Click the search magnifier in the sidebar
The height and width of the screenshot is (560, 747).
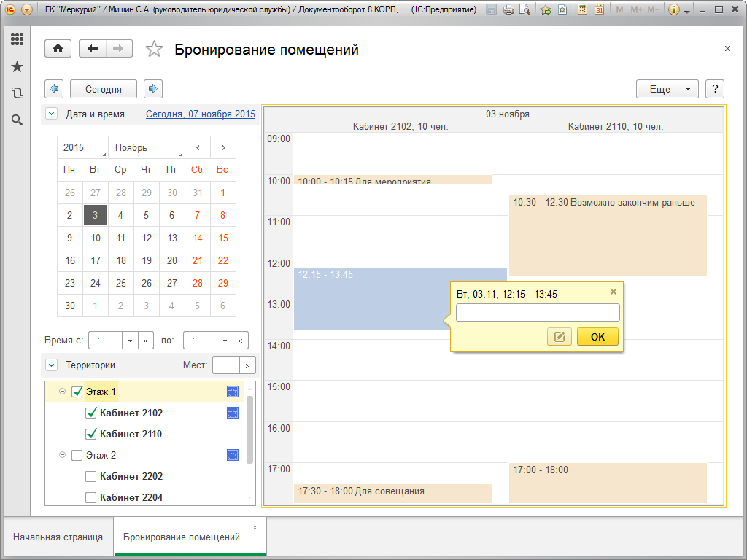[x=17, y=120]
